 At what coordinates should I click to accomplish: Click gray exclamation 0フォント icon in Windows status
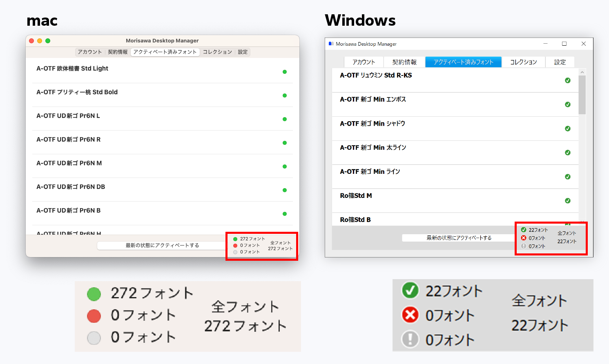pyautogui.click(x=524, y=246)
